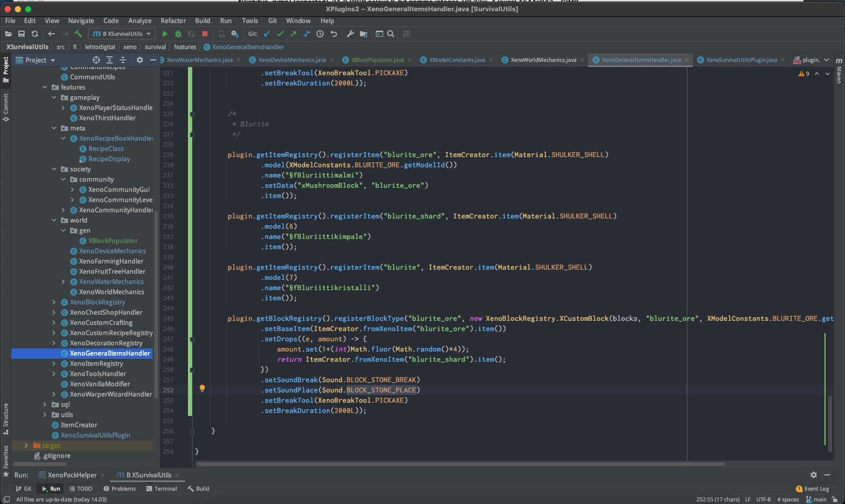845x504 pixels.
Task: Build project using the green hammer icon
Action: pyautogui.click(x=78, y=34)
